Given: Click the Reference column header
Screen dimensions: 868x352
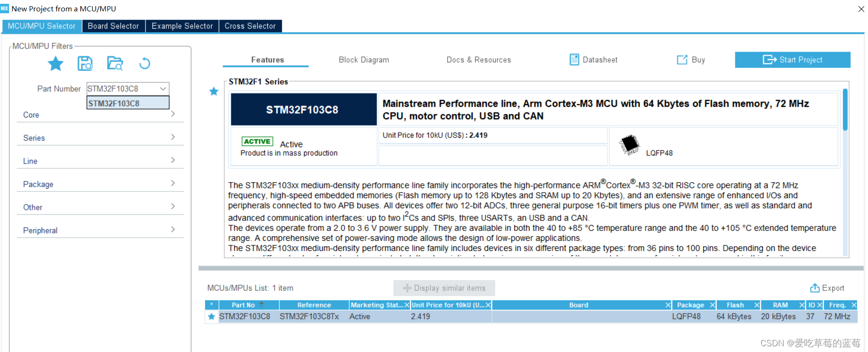Looking at the screenshot, I should click(314, 305).
